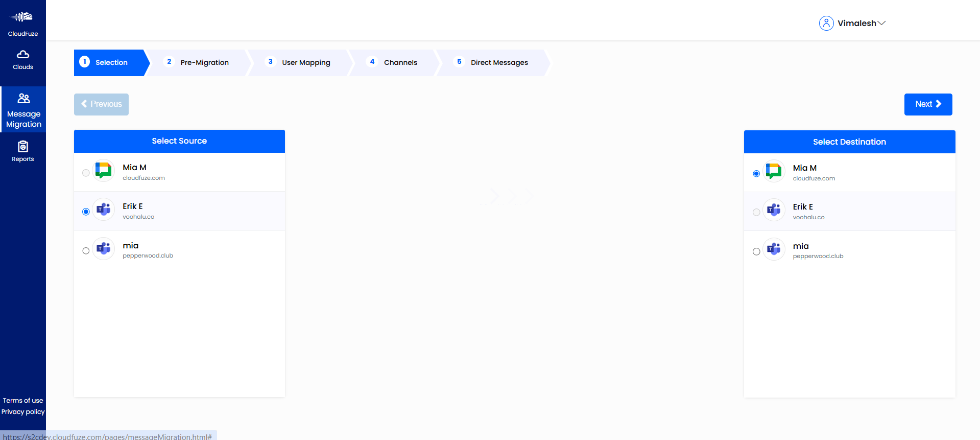
Task: Click Erik E name in Source list
Action: tap(133, 206)
